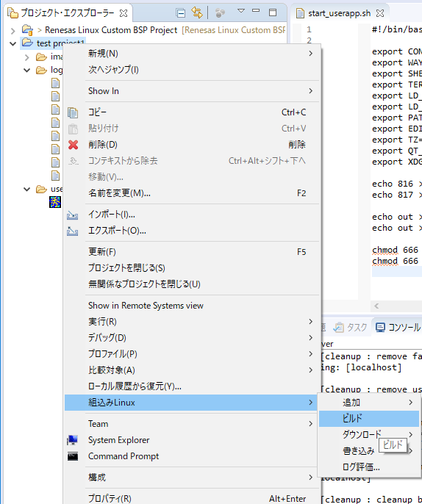
Task: Expand Renesas Linux Custom BSP Project node
Action: pos(13,31)
